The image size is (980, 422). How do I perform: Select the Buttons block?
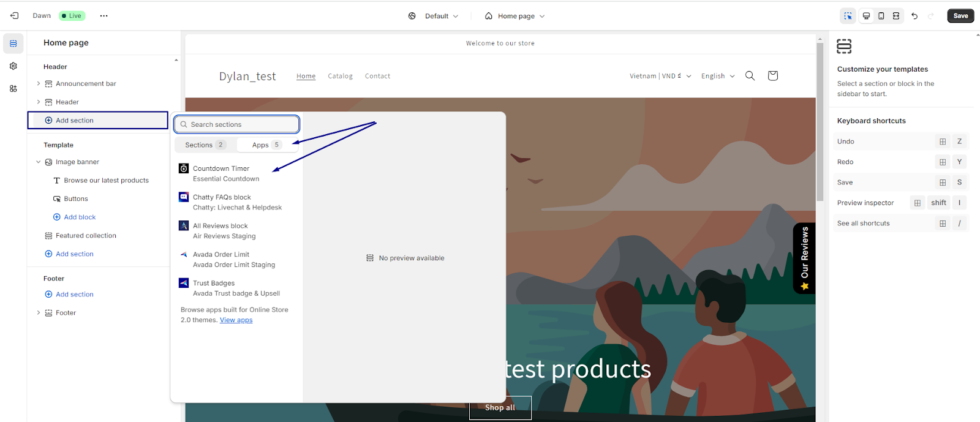76,199
